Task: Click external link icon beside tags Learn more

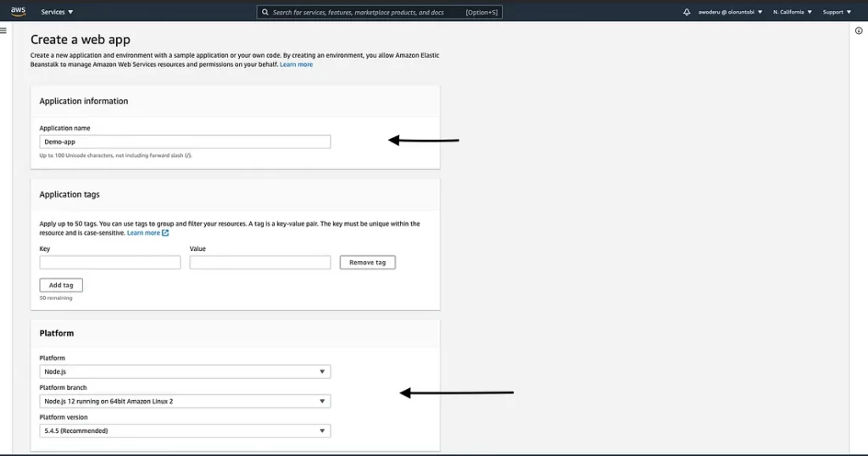Action: pyautogui.click(x=165, y=233)
